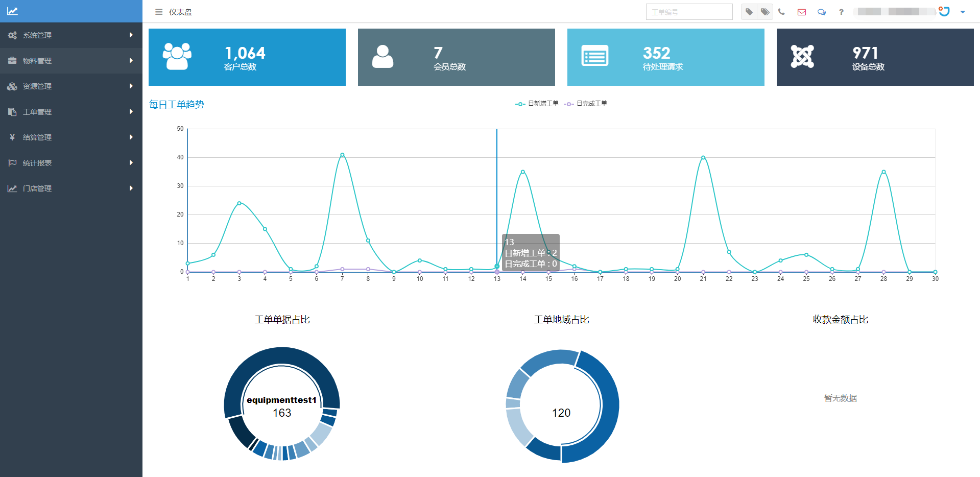980x477 pixels.
Task: Click the 收款金额占比 chart title
Action: click(x=841, y=320)
